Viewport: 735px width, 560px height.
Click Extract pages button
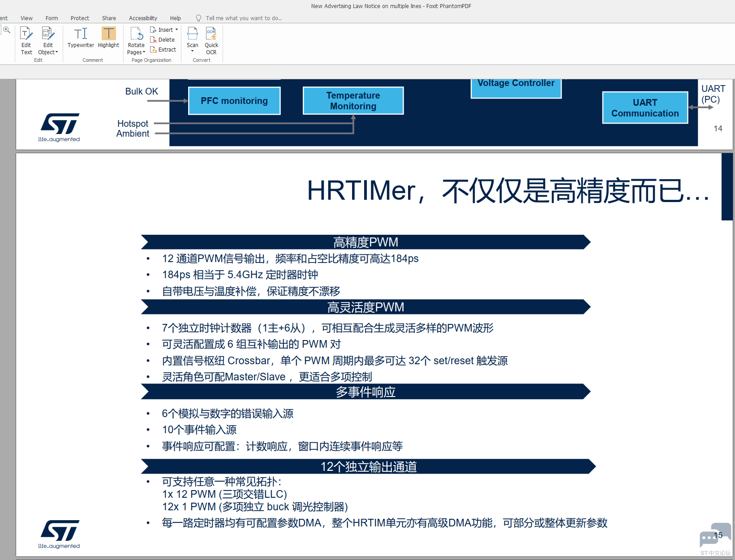click(x=163, y=49)
